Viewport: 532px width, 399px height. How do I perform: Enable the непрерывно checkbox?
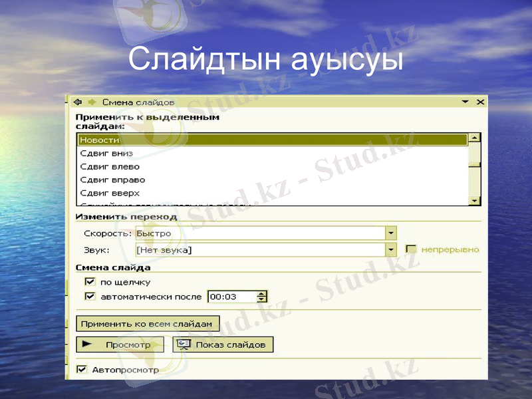(411, 249)
